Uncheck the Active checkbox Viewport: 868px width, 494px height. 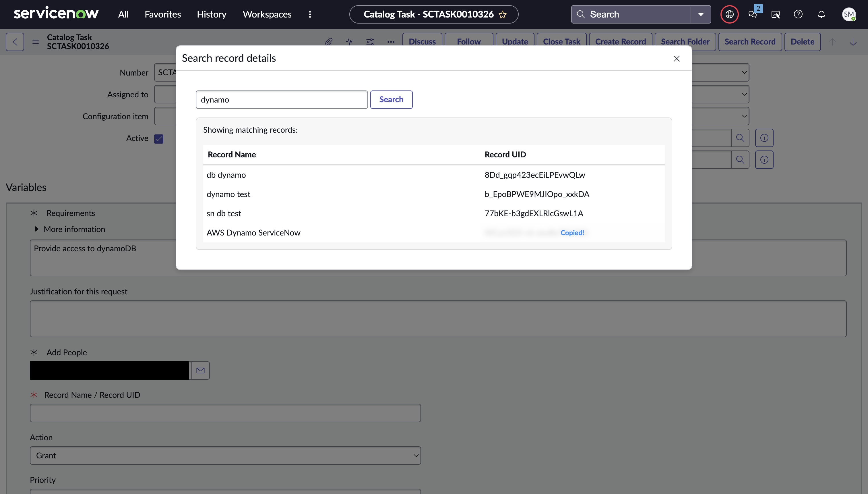pos(159,139)
